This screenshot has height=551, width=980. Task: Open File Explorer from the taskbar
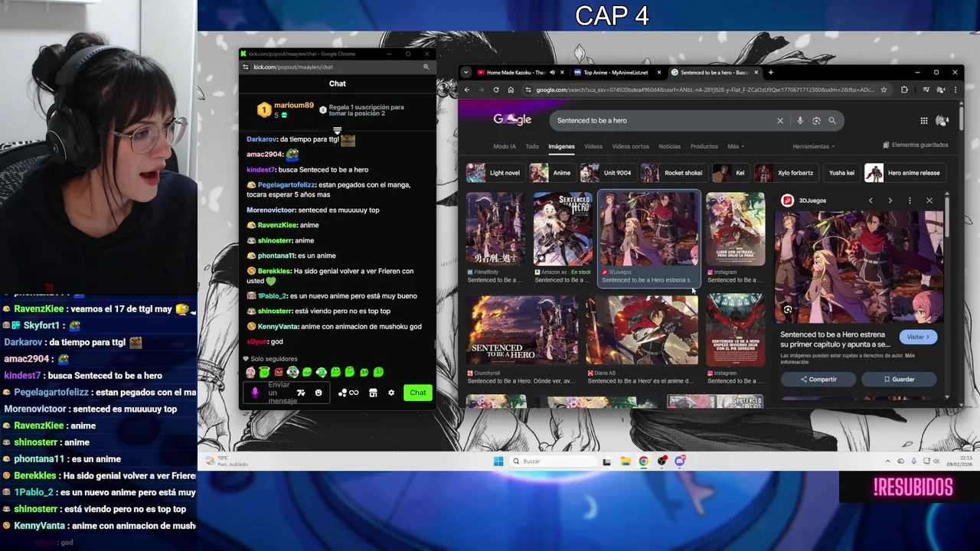(x=626, y=461)
